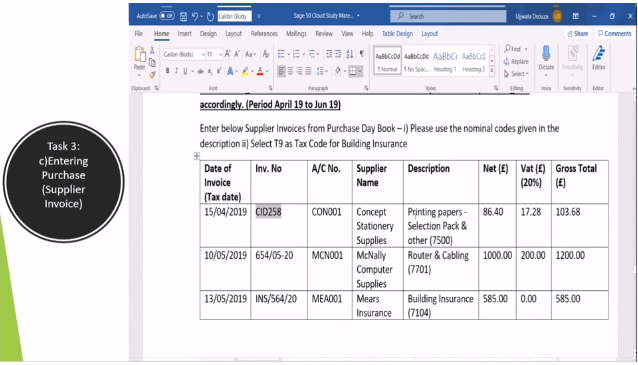Screen dimensions: 638x365
Task: Click the Ujwala Dsouza account avatar
Action: click(557, 16)
